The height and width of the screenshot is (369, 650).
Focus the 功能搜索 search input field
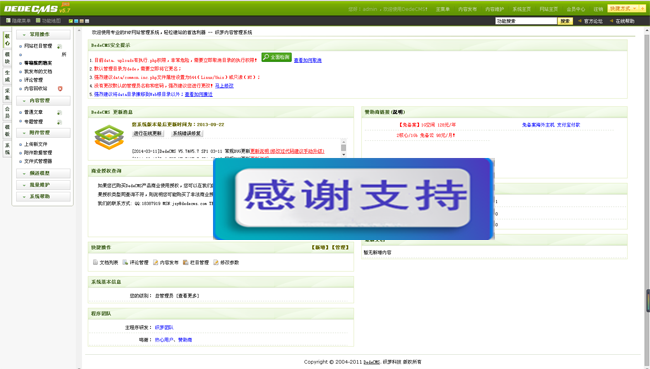tap(526, 21)
